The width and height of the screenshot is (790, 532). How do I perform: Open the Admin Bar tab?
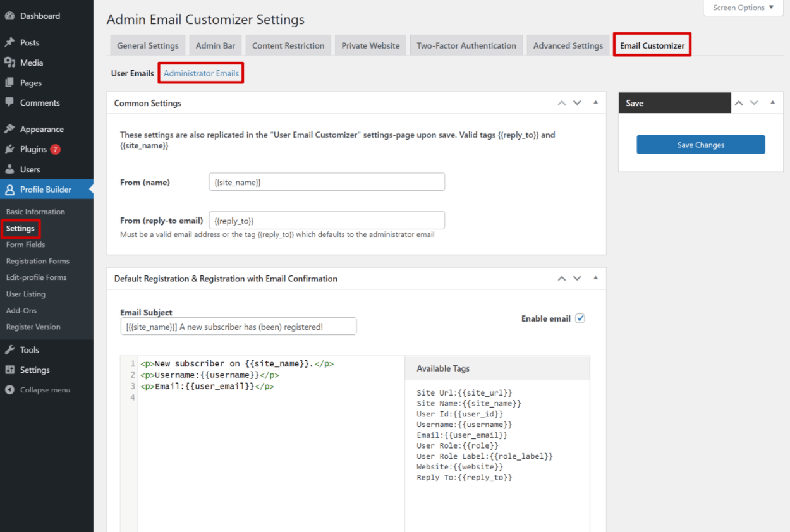click(216, 45)
